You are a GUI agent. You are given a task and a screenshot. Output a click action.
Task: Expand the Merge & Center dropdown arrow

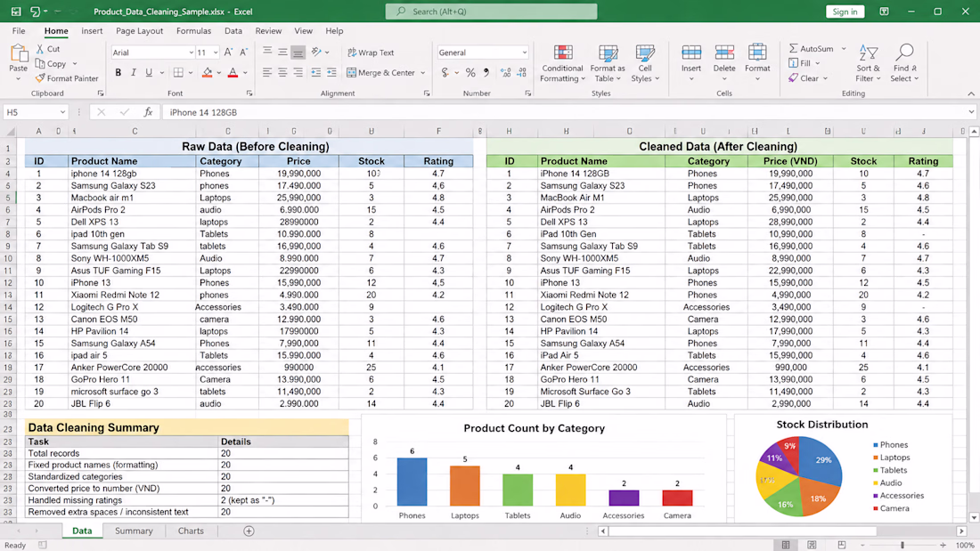tap(423, 72)
